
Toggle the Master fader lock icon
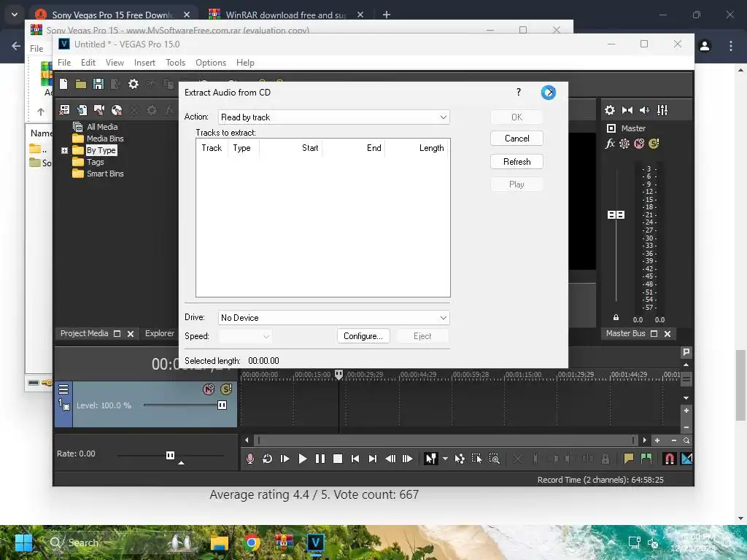coord(616,317)
